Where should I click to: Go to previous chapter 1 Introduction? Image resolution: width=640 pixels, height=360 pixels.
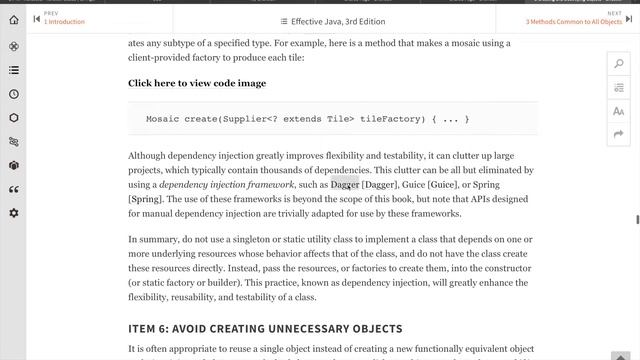click(x=64, y=22)
